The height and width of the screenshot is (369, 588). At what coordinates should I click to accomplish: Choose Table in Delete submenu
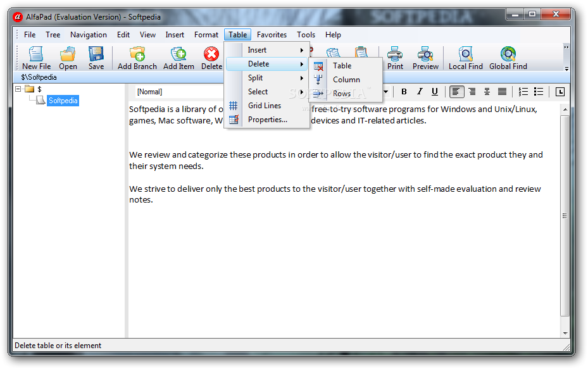tap(346, 66)
